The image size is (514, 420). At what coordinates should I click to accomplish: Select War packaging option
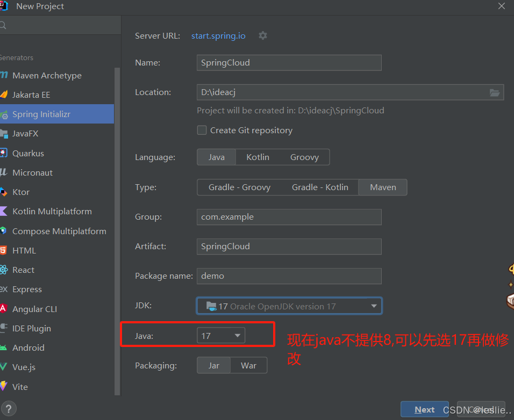point(248,365)
